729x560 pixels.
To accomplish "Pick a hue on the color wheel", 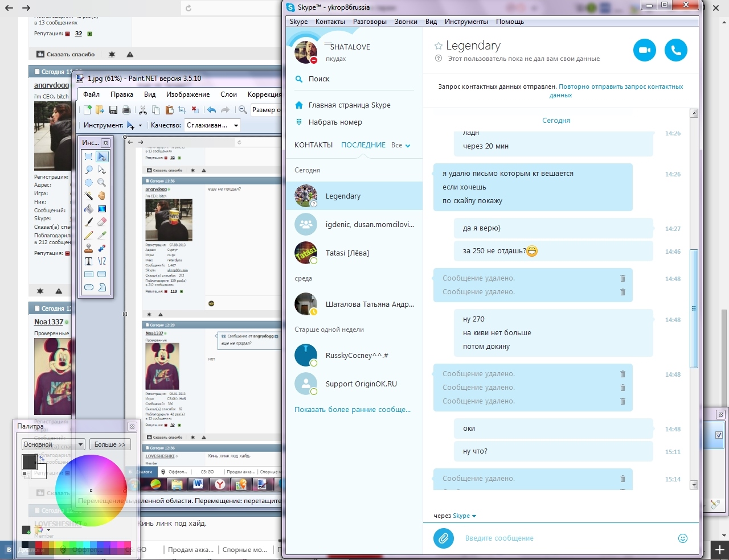I will (x=91, y=491).
